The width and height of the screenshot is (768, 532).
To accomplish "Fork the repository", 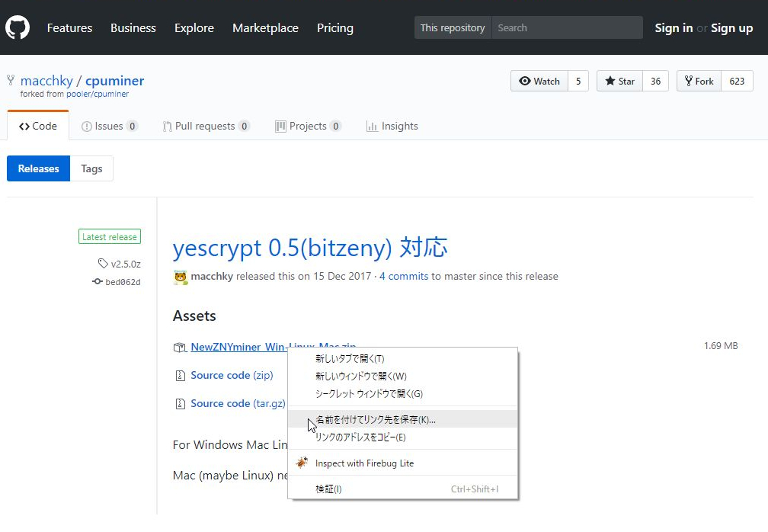I will (x=699, y=81).
